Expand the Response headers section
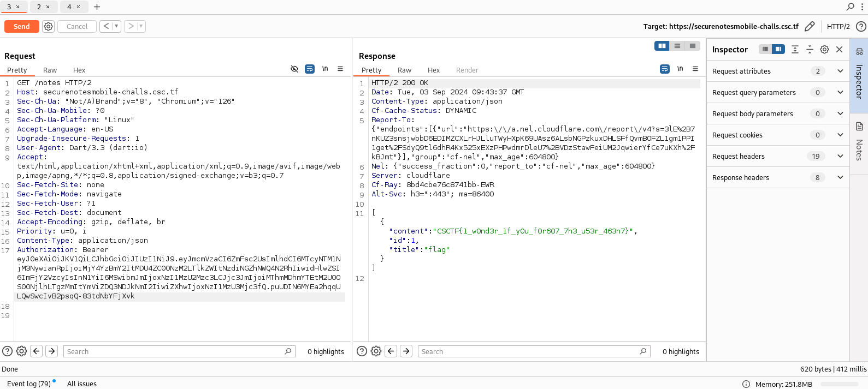 click(x=840, y=177)
